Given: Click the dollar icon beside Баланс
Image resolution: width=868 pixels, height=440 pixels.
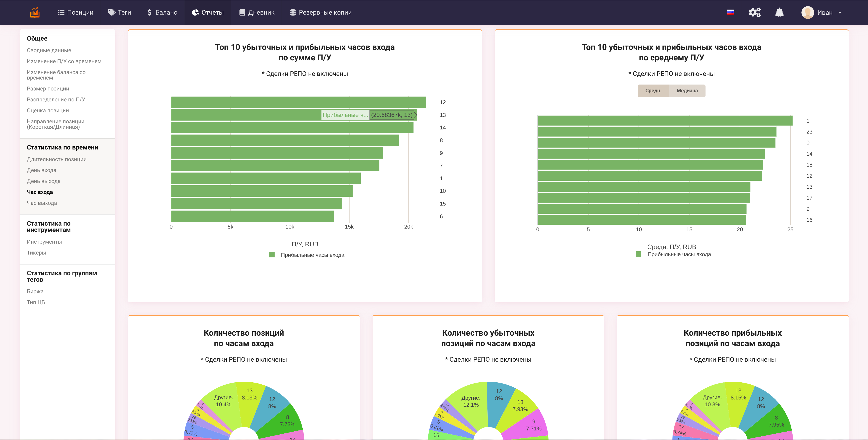Looking at the screenshot, I should click(x=149, y=13).
